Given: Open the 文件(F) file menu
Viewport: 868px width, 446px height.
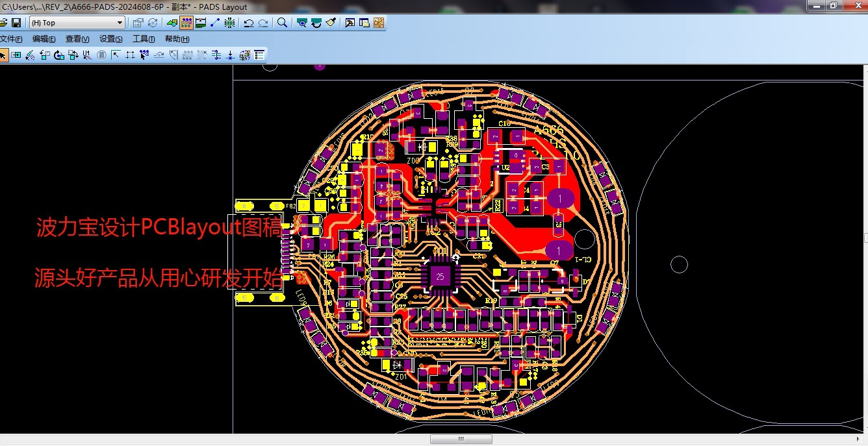Looking at the screenshot, I should click(x=11, y=39).
